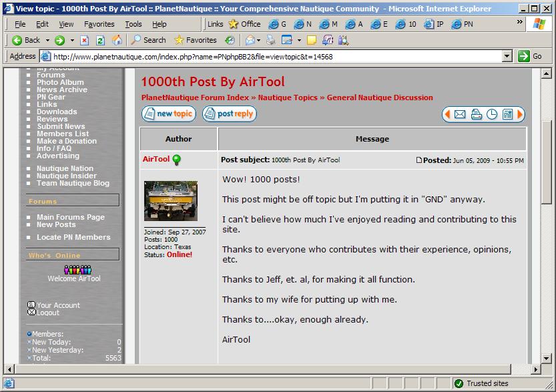Click the post reply button
The image size is (556, 392).
pos(229,114)
